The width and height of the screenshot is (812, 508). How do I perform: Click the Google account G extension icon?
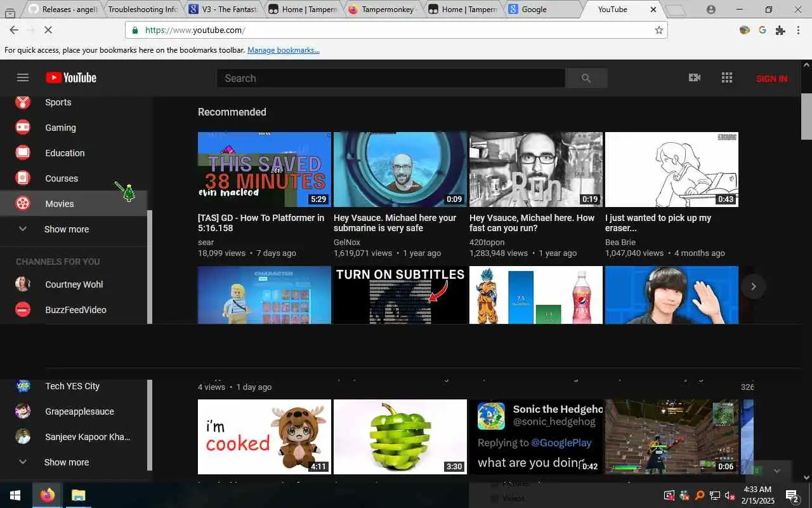tap(763, 30)
